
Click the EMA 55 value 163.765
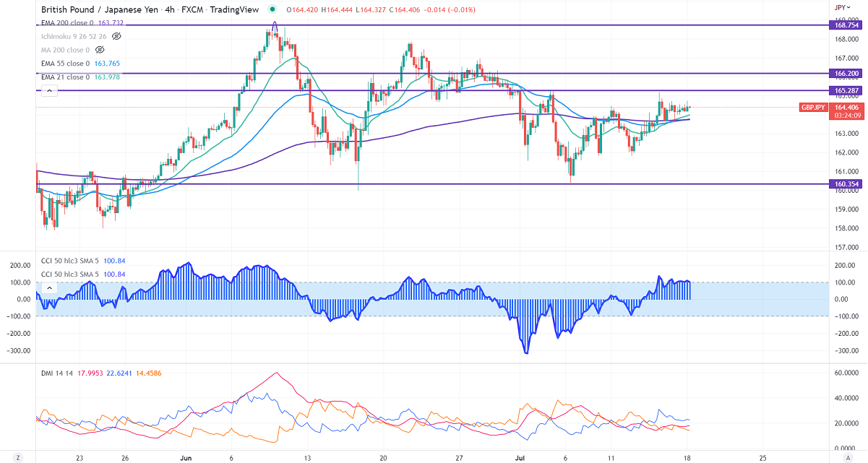tap(106, 64)
